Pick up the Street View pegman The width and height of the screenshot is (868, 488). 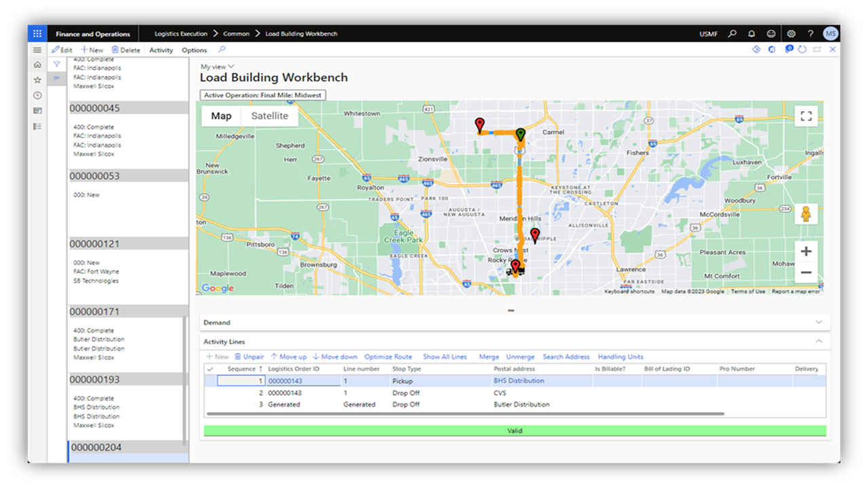click(806, 214)
